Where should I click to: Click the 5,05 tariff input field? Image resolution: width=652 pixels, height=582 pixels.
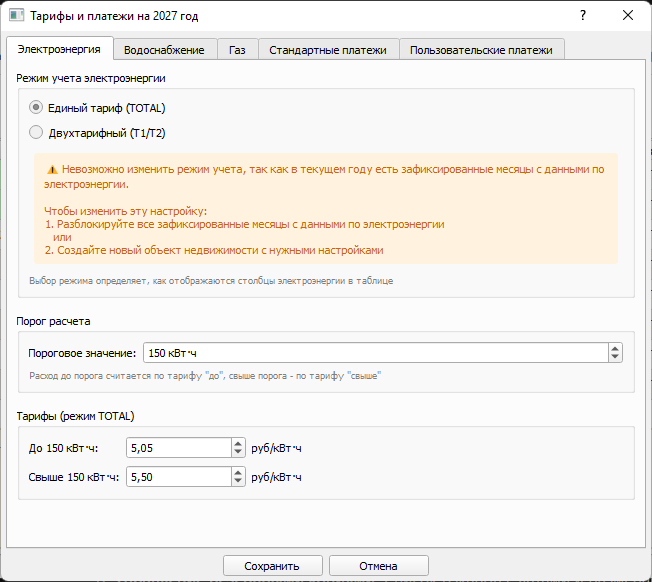coord(178,448)
